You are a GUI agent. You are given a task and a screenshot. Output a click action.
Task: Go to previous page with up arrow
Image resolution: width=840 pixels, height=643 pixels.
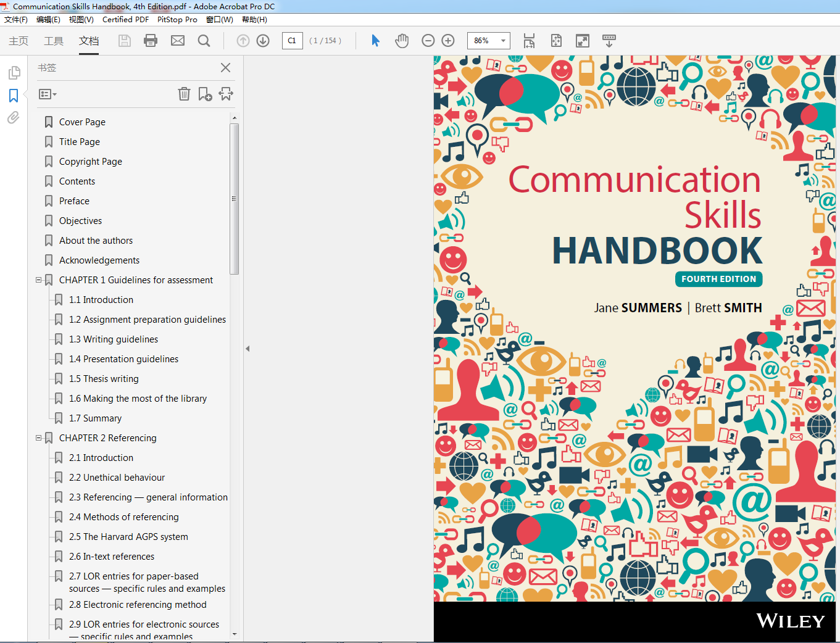click(x=243, y=41)
